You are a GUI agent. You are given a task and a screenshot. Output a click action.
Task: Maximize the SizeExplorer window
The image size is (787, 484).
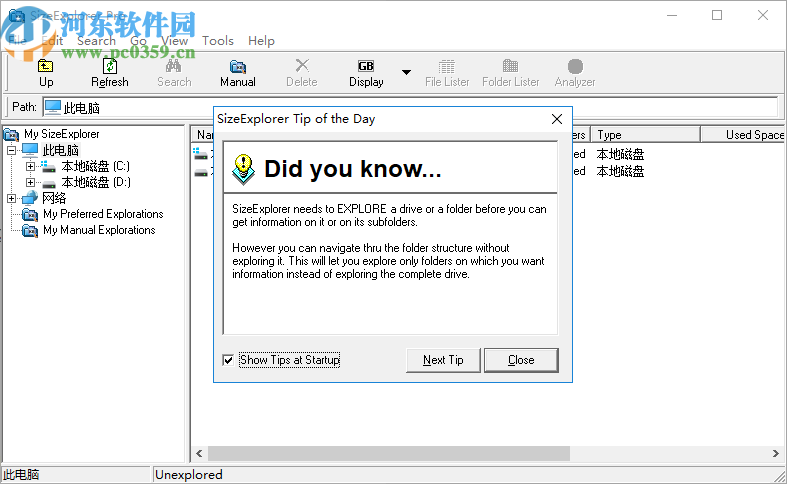pyautogui.click(x=717, y=16)
